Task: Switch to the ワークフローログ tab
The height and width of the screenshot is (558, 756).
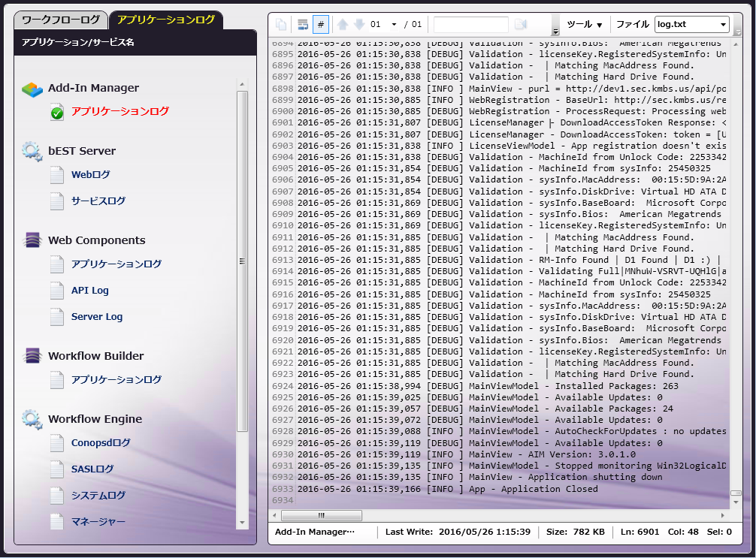Action: [61, 20]
